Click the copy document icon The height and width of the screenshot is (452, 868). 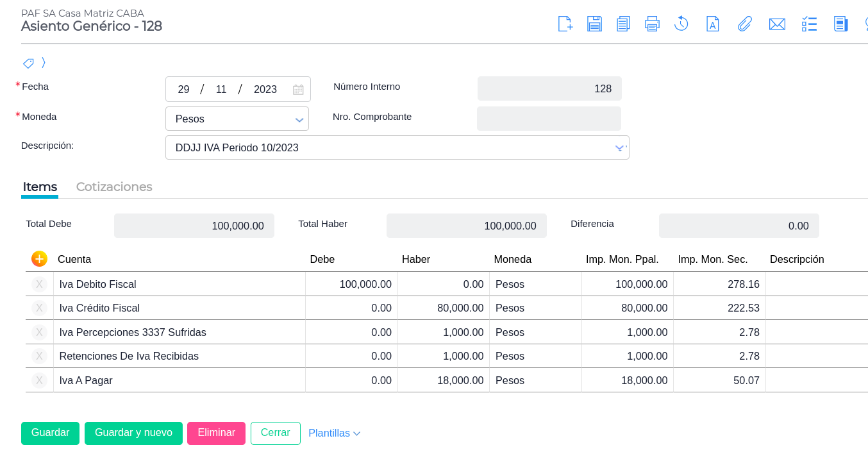[x=623, y=24]
